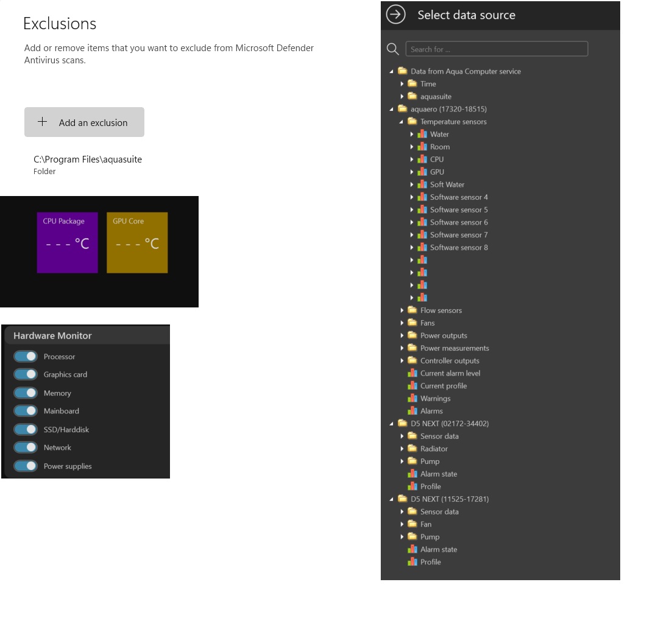Disable the Power supplies switch

pos(26,466)
